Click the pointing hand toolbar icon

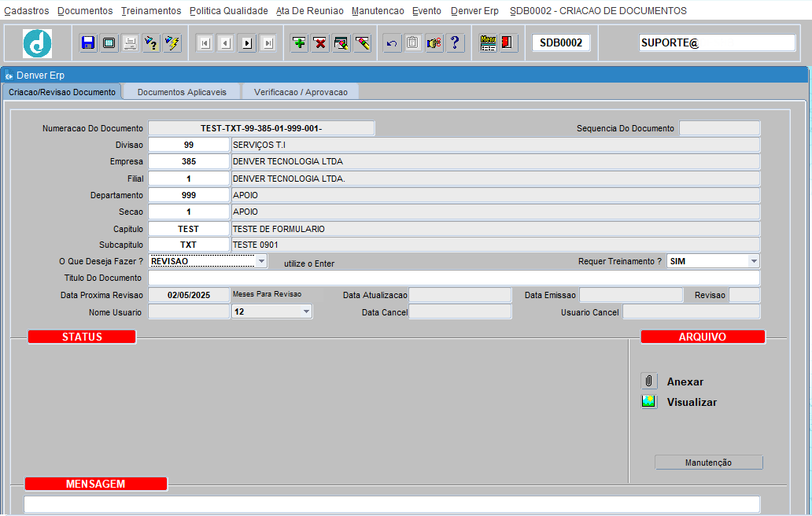(434, 43)
